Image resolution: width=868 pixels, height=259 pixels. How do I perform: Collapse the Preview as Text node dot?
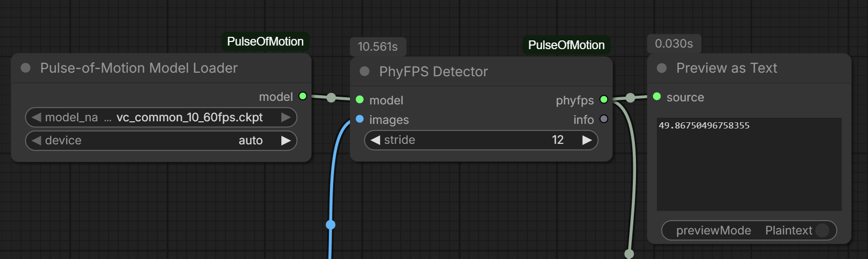662,68
